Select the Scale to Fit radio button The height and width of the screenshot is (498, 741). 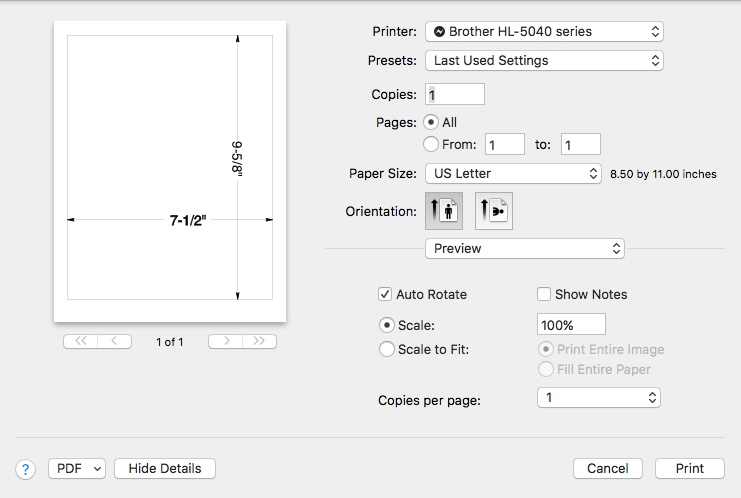(387, 349)
